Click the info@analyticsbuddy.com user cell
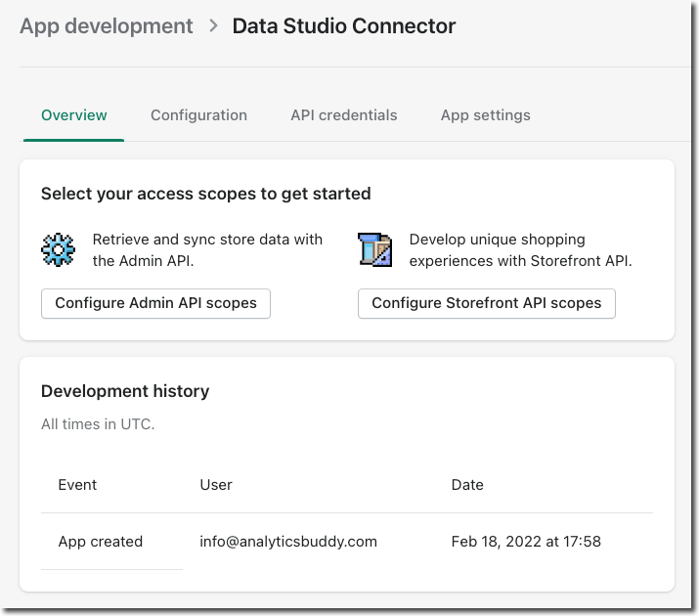The width and height of the screenshot is (699, 616). [x=288, y=542]
